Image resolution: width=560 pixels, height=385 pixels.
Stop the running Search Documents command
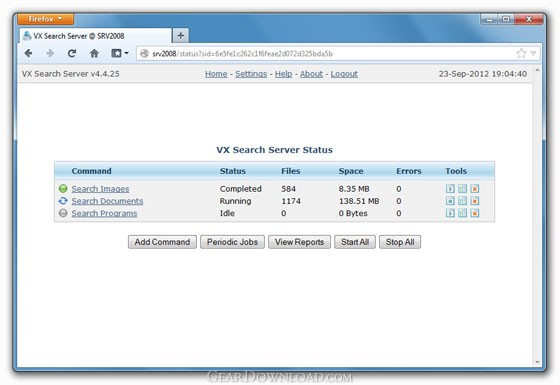coord(450,201)
